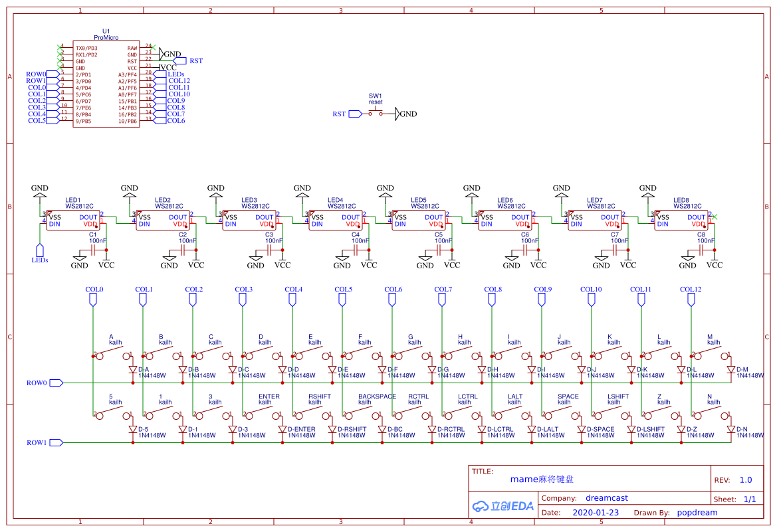The width and height of the screenshot is (777, 532).
Task: Click the Company value dreamcast
Action: pyautogui.click(x=606, y=497)
